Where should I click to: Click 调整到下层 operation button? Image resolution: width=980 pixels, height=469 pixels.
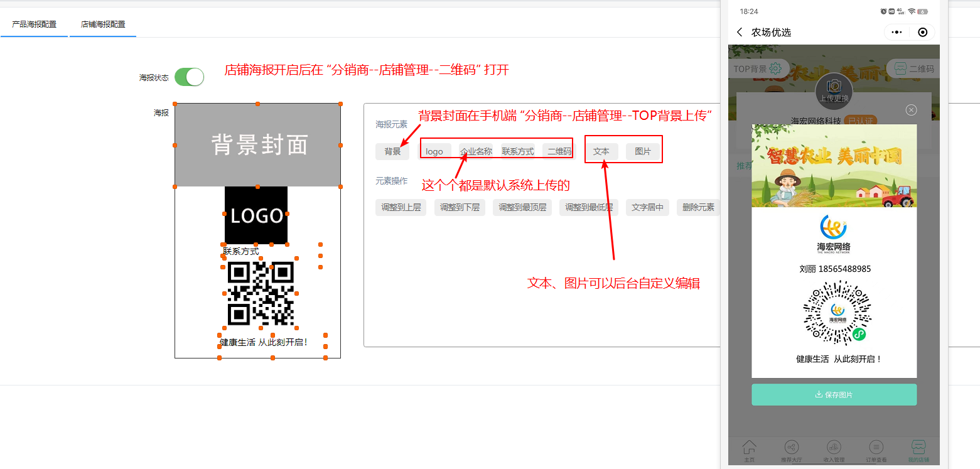(460, 207)
